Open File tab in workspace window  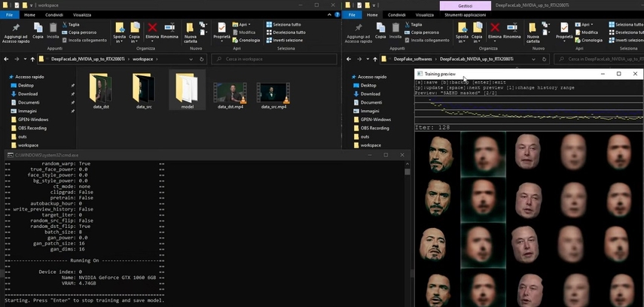pos(9,15)
